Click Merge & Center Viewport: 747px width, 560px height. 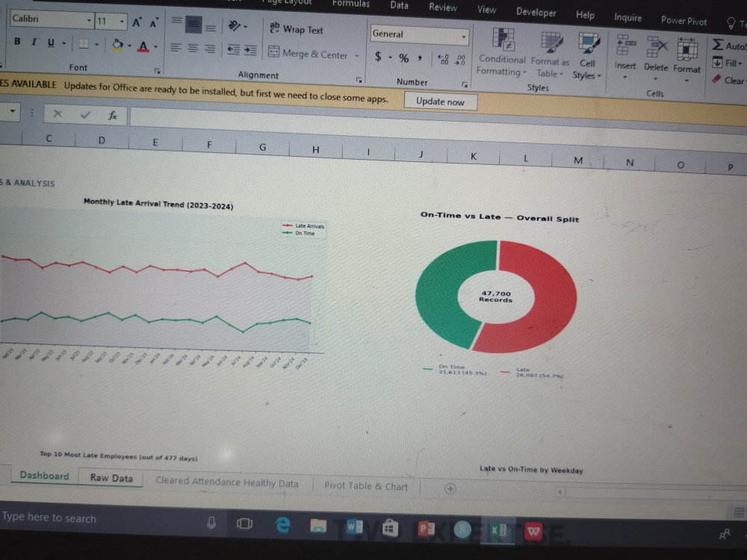308,53
